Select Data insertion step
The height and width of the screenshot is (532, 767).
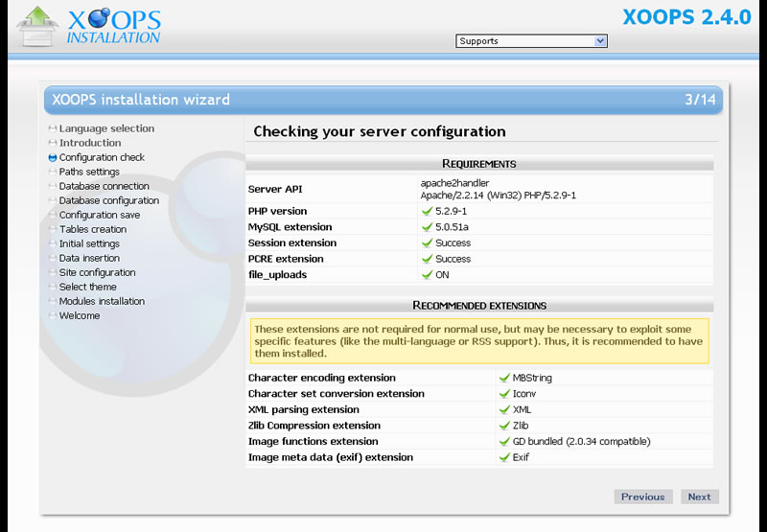[89, 258]
